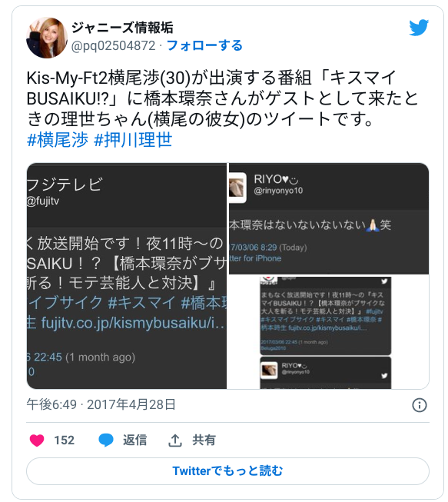Open the ジャニーズ情報垢 profile avatar

47,38
